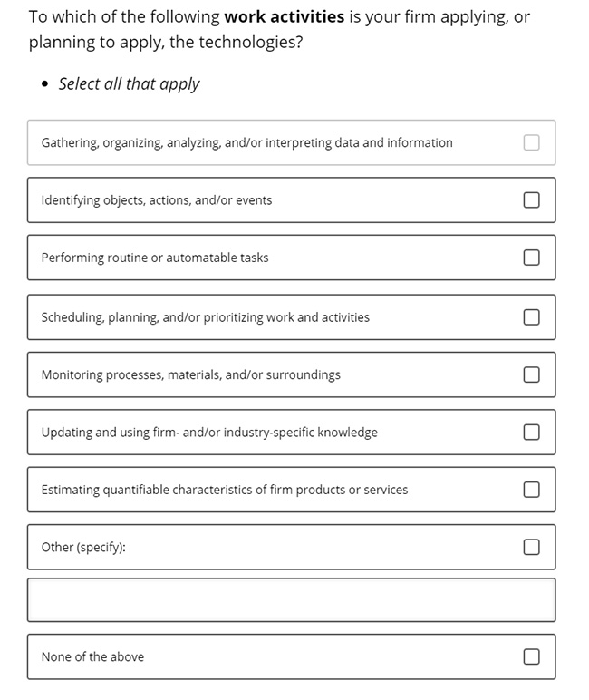The image size is (589, 700).
Task: Toggle the Scheduling, planning, prioritizing work checkbox
Action: point(531,317)
